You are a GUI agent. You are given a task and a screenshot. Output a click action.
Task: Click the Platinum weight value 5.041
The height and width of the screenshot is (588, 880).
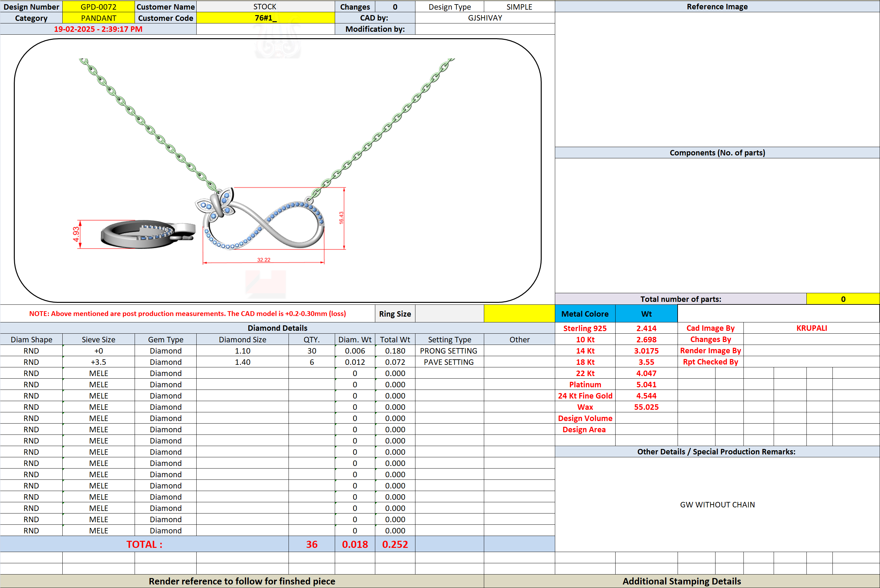click(646, 384)
